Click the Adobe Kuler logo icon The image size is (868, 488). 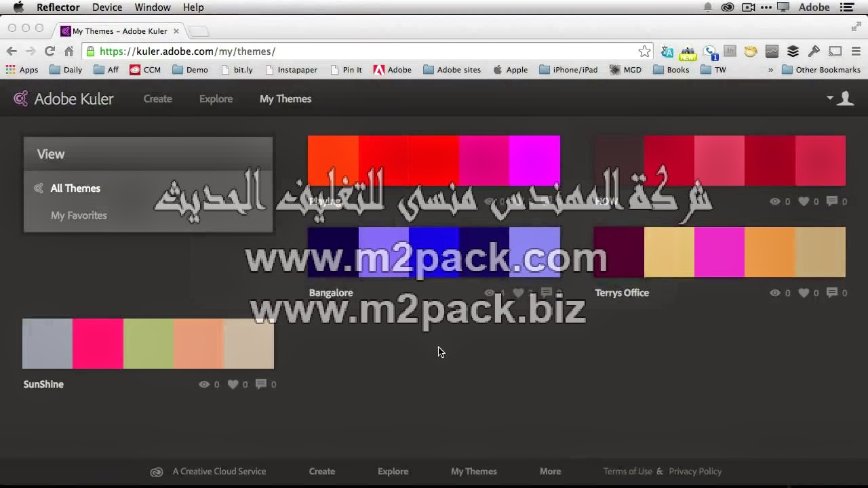tap(21, 99)
